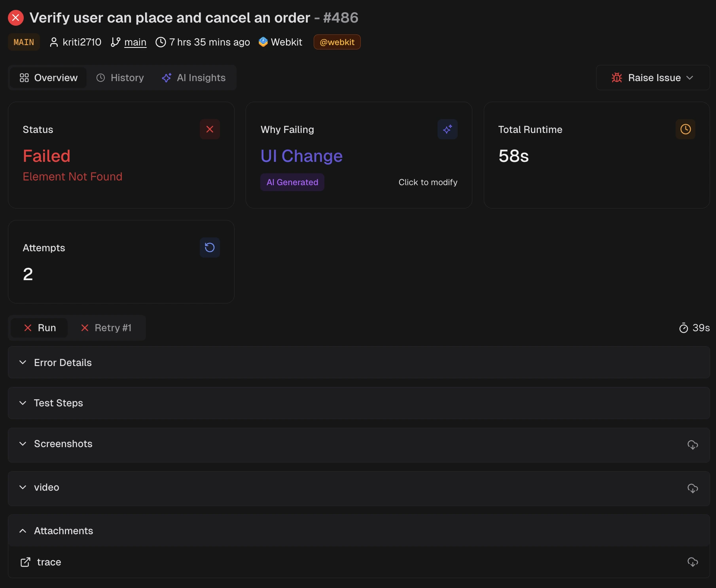
Task: Switch to the History tab
Action: pos(120,78)
